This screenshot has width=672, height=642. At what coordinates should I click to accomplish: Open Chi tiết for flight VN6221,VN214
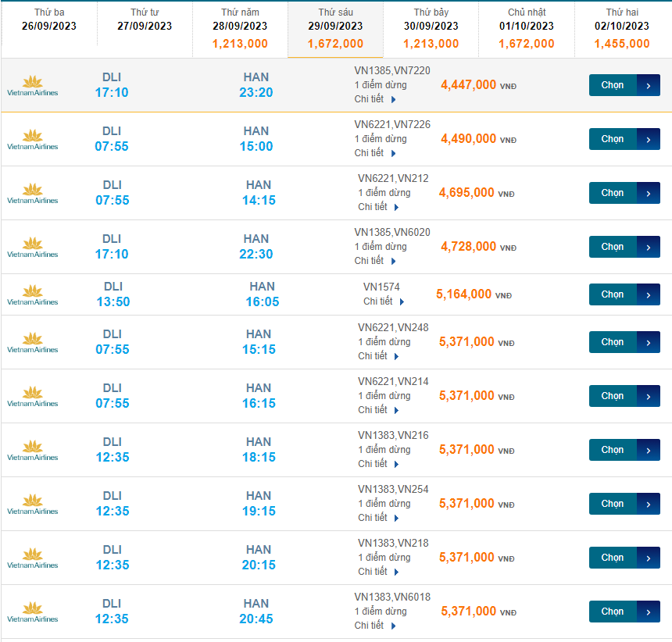coord(378,410)
